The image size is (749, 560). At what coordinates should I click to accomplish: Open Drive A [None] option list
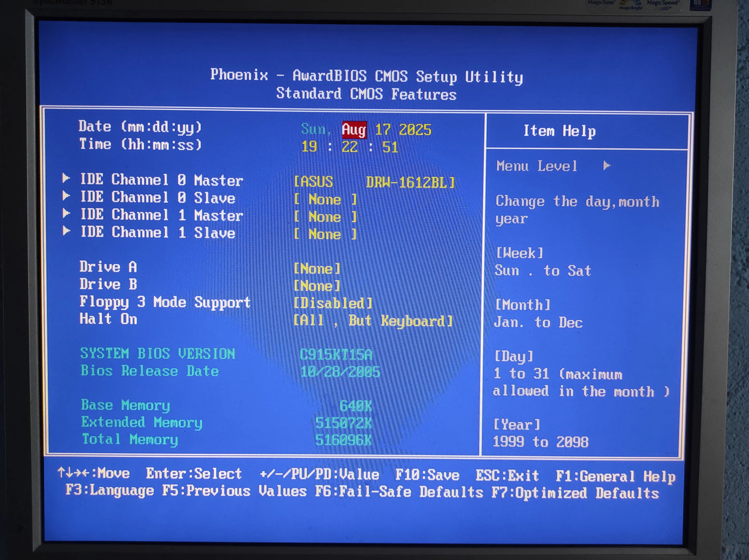click(x=317, y=269)
